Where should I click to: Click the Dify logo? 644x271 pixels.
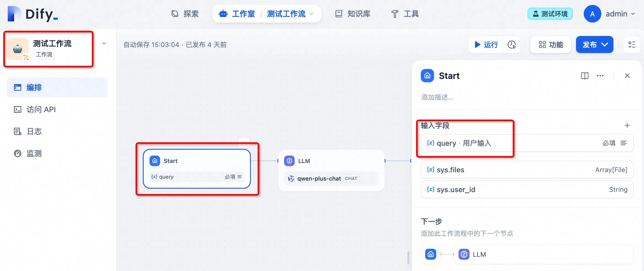coord(33,14)
